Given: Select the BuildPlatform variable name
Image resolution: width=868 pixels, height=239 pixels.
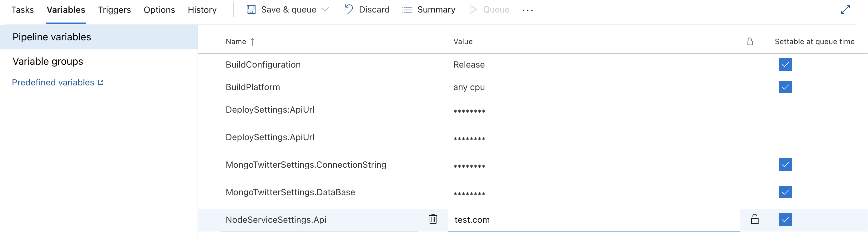Looking at the screenshot, I should pos(253,87).
